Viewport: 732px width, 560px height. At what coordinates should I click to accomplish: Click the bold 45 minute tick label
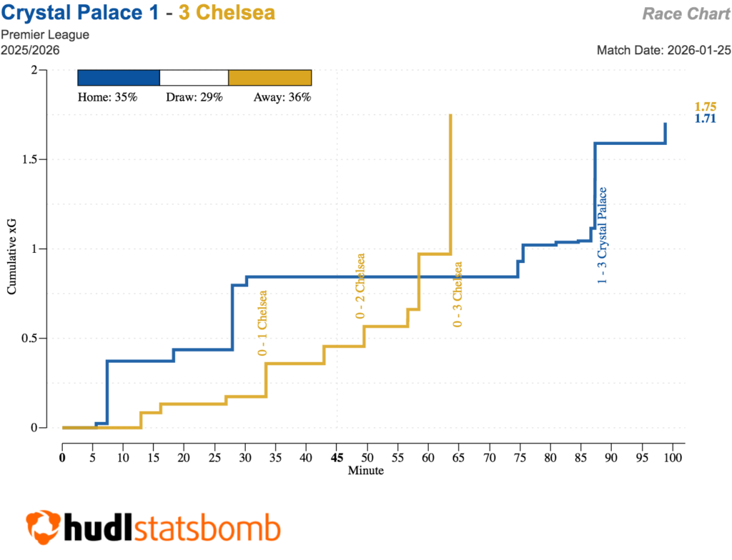pyautogui.click(x=337, y=458)
